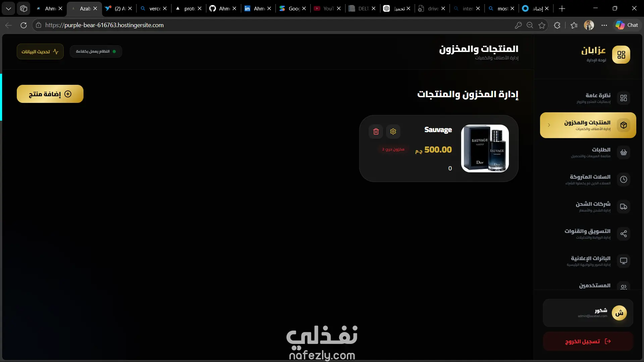Click the تحديث البيانات refresh data button
Viewport: 644px width, 362px height.
(x=40, y=52)
